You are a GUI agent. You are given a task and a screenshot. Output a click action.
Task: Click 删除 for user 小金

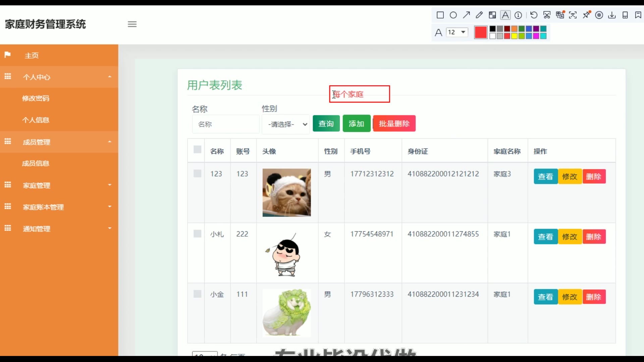click(x=594, y=297)
